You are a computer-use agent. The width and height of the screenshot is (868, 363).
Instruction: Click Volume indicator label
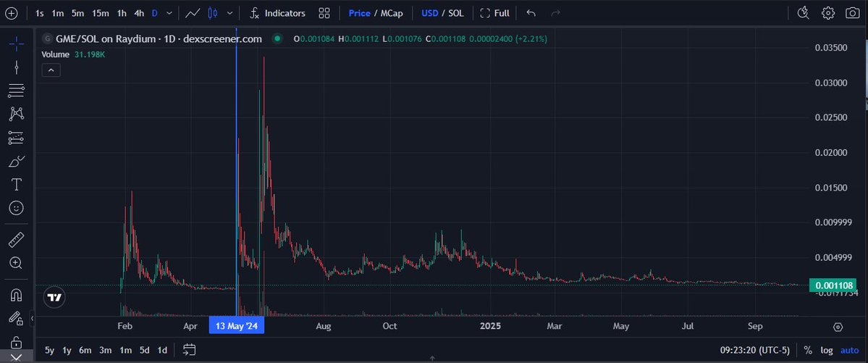click(56, 54)
